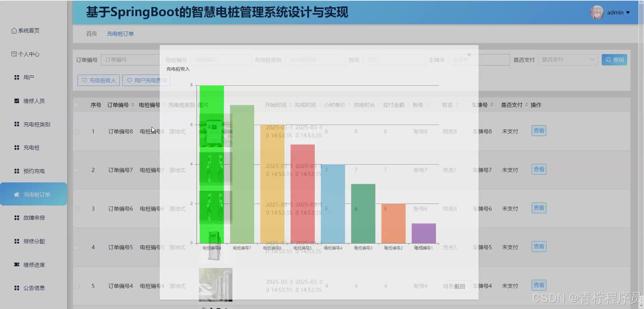Select the 维修人员 sidebar icon
Screen dimensions: 644x309
[16, 100]
